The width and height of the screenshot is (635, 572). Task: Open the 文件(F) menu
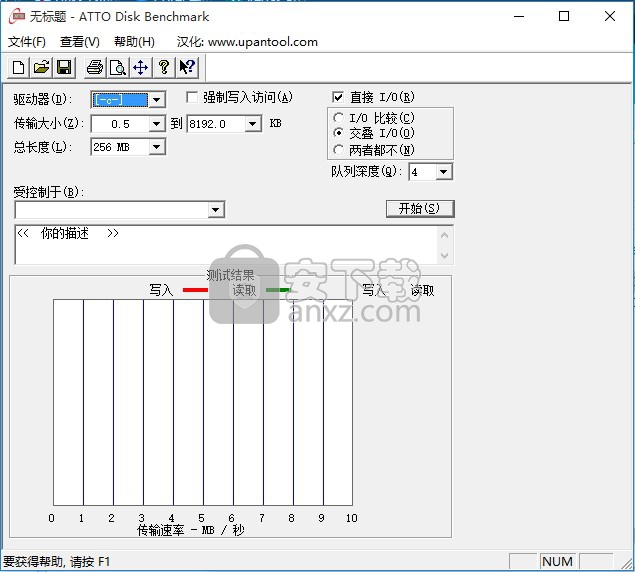pyautogui.click(x=26, y=42)
